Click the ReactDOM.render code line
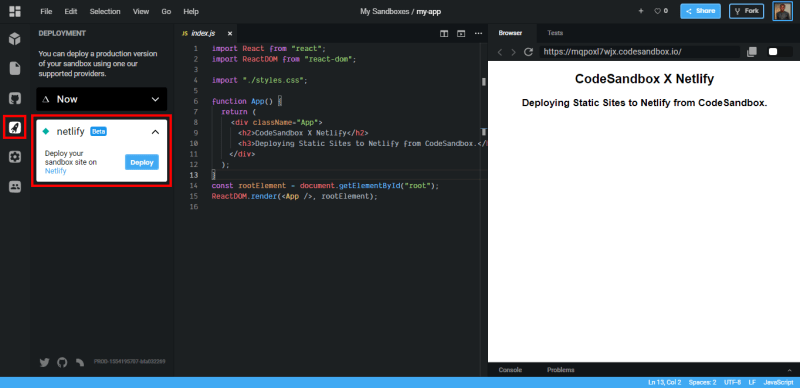The width and height of the screenshot is (800, 388). [294, 197]
